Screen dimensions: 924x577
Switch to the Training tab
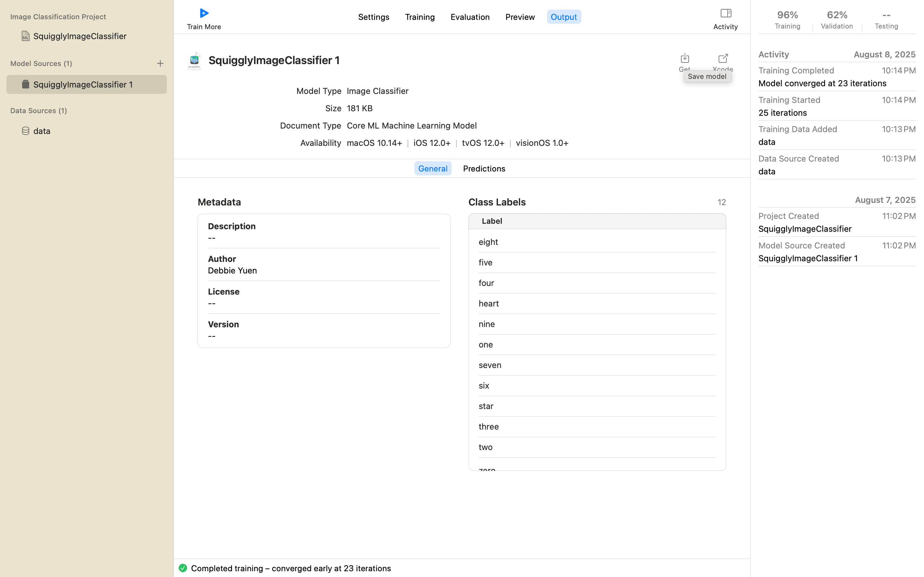[420, 17]
